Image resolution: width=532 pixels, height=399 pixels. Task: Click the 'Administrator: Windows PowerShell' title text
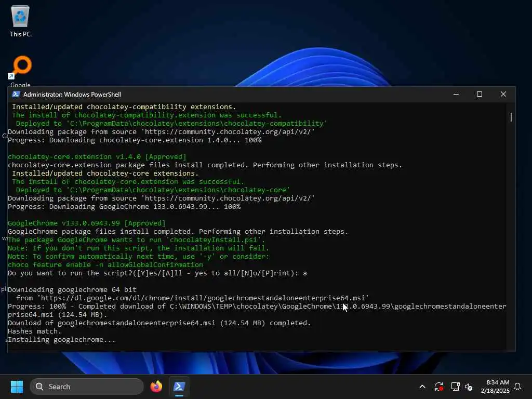[x=72, y=95]
